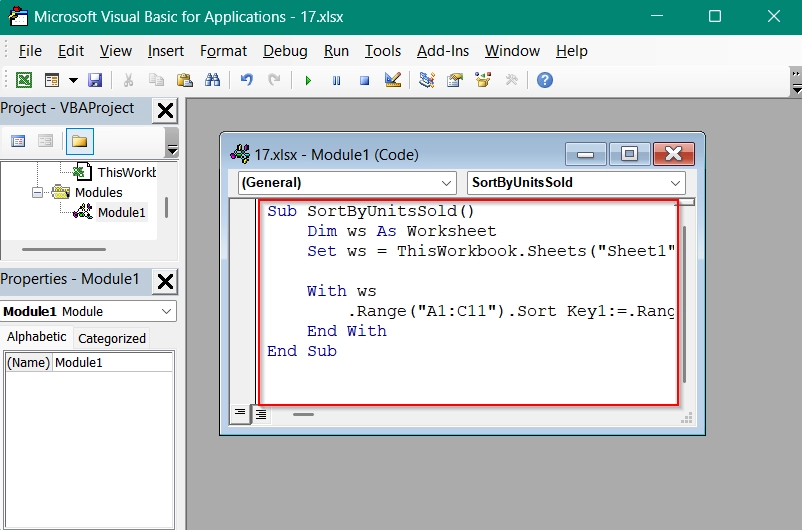This screenshot has height=530, width=802.
Task: Switch to the Categorized properties tab
Action: click(x=112, y=338)
